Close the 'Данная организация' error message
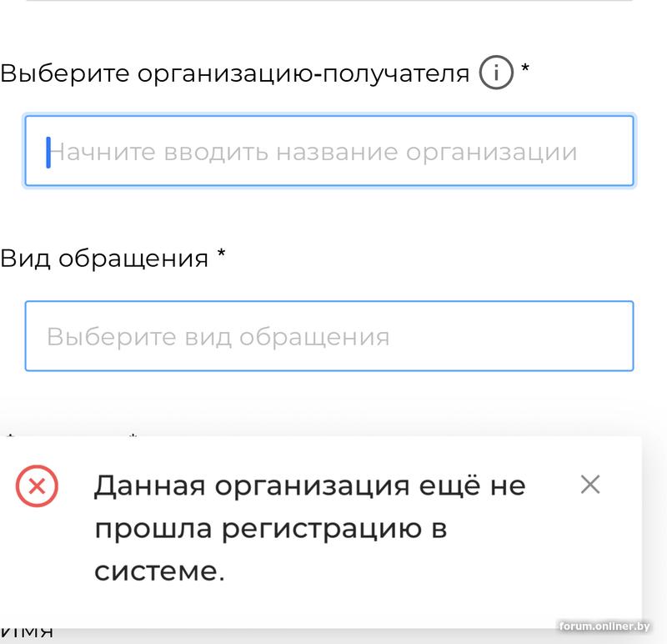 [x=592, y=483]
